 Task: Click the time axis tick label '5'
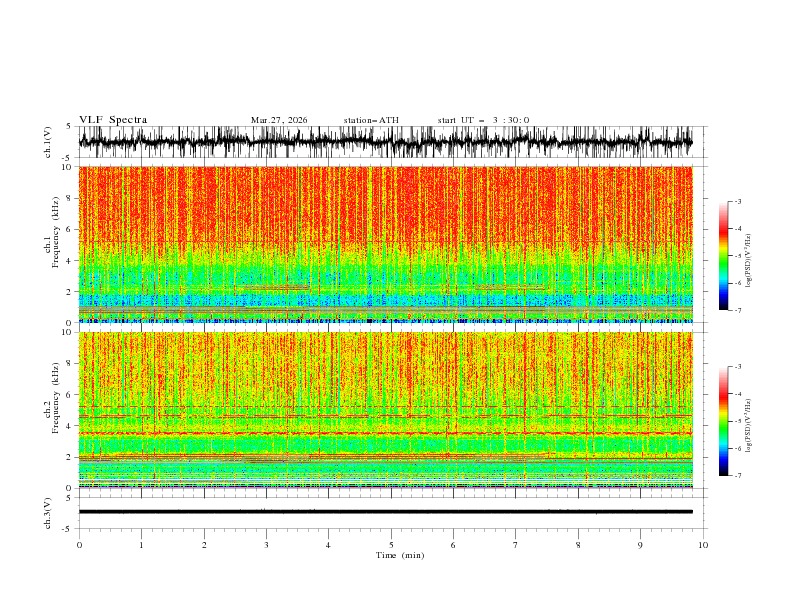click(x=391, y=545)
